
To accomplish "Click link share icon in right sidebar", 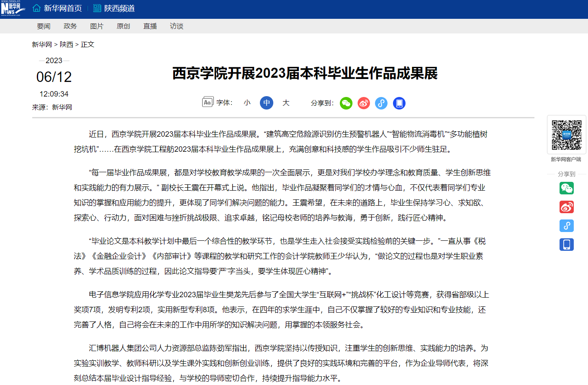I will (567, 226).
